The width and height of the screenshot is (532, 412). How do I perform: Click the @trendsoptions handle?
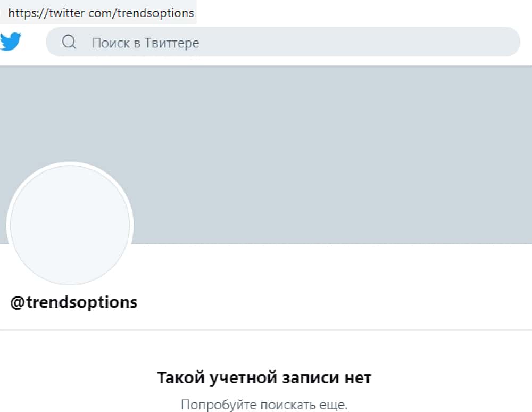pos(74,302)
